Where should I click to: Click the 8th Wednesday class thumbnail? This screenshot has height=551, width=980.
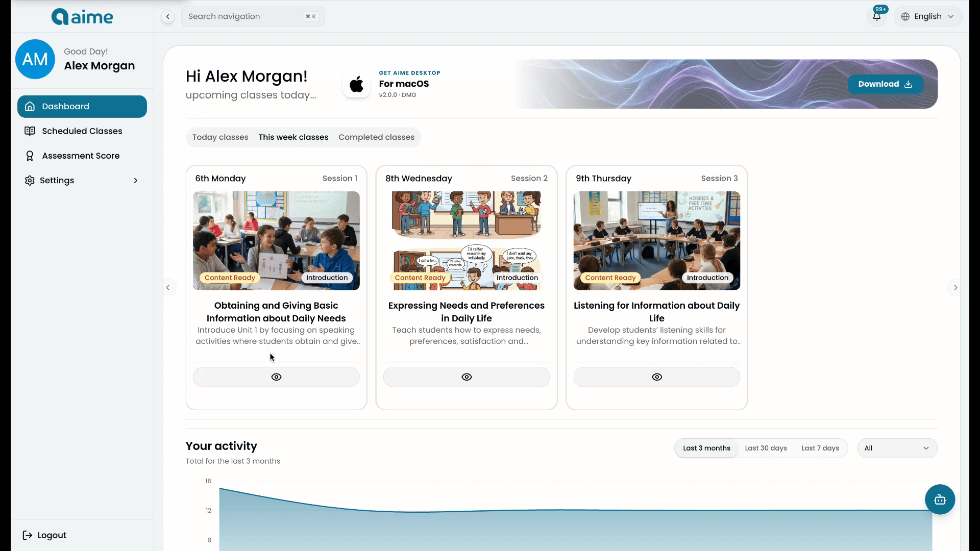[x=467, y=241]
